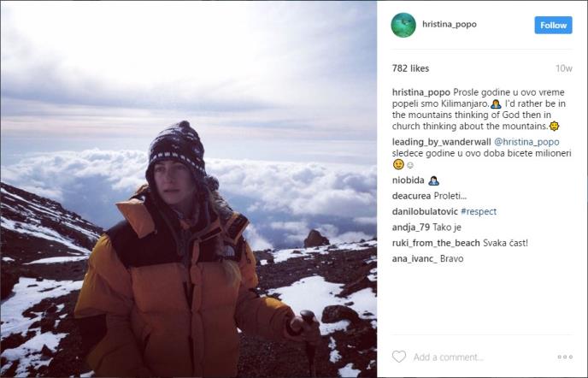Click the 782 likes count
This screenshot has width=588, height=378.
click(410, 68)
